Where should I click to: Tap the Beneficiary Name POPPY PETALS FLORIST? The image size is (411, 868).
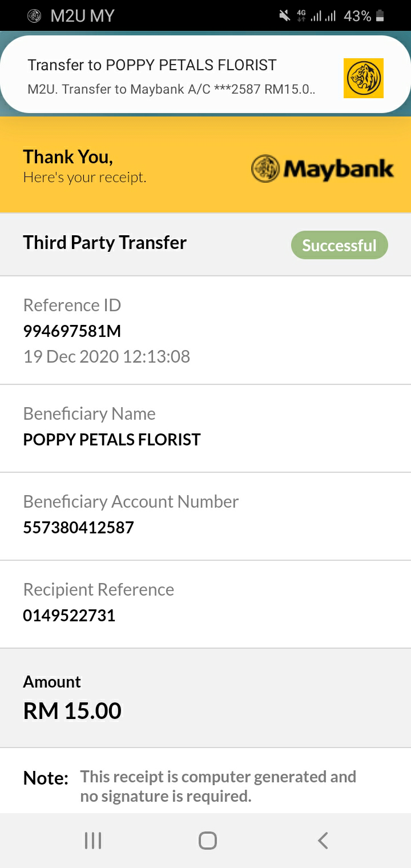click(x=112, y=440)
